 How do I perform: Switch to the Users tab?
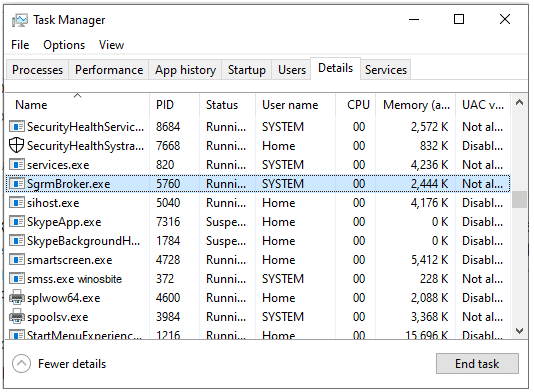pyautogui.click(x=292, y=70)
